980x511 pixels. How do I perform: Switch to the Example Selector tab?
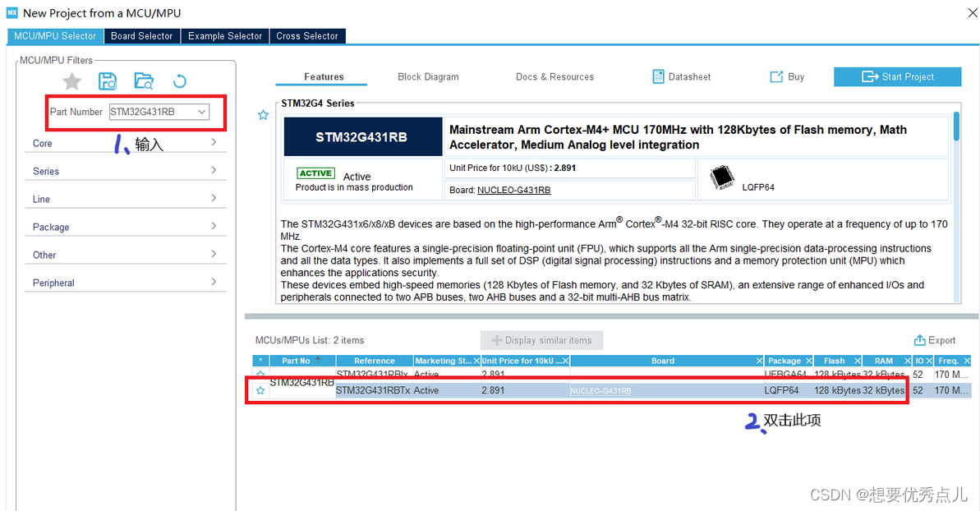[225, 36]
